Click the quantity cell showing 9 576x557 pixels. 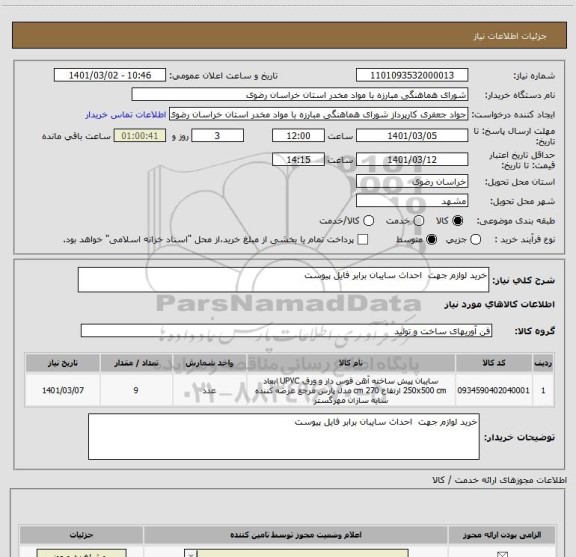pos(136,390)
